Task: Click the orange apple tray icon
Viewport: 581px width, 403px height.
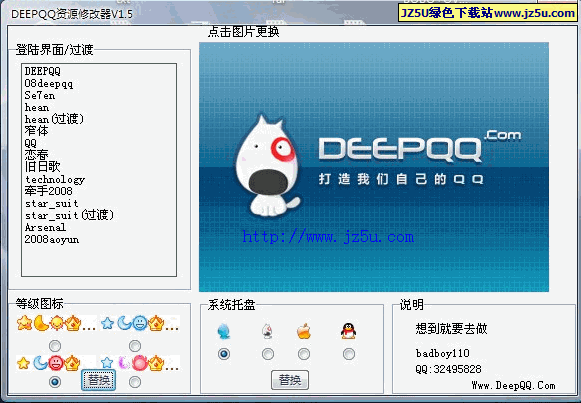Action: point(304,331)
